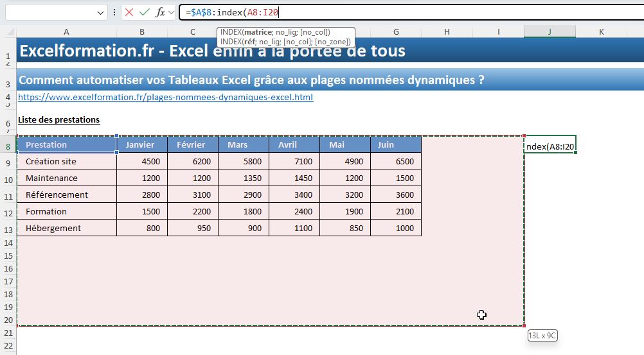Click the Avril header cell
Image resolution: width=644 pixels, height=355 pixels.
pyautogui.click(x=294, y=144)
